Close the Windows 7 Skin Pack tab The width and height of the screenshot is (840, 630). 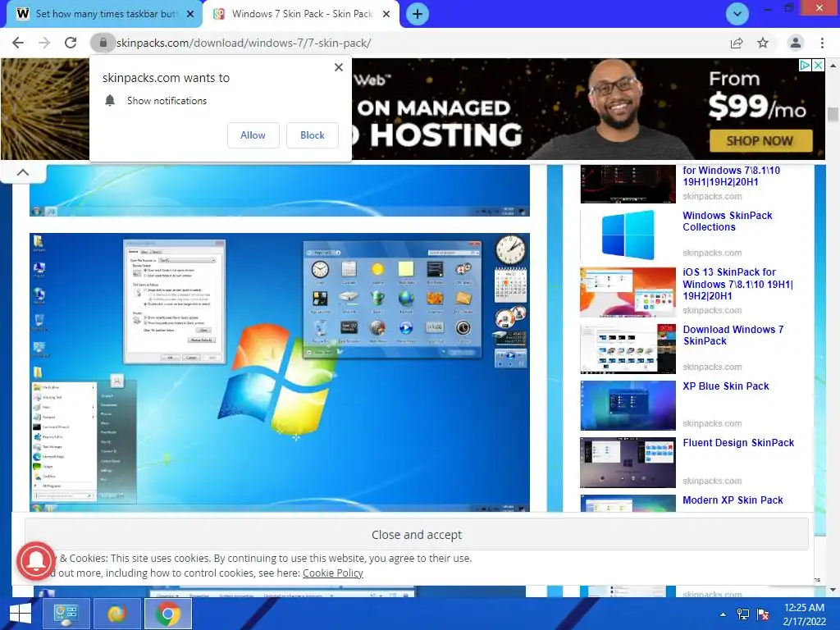tap(386, 14)
